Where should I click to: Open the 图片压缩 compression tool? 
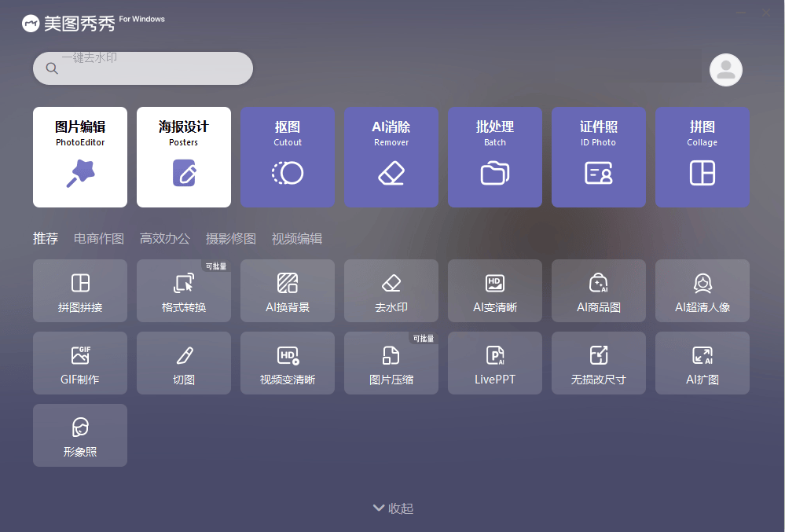[x=391, y=363]
